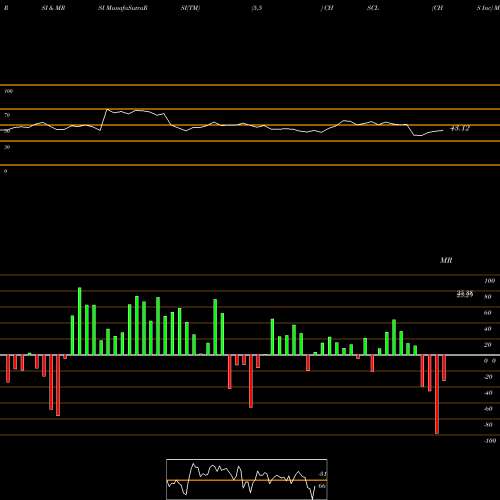
Task: Click the 80 label on MR axis
Action: 488,297
